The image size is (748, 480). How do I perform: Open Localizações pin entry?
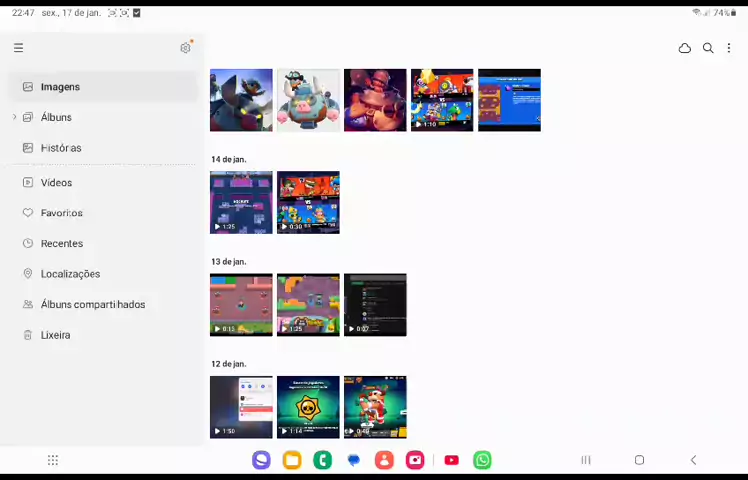point(70,274)
